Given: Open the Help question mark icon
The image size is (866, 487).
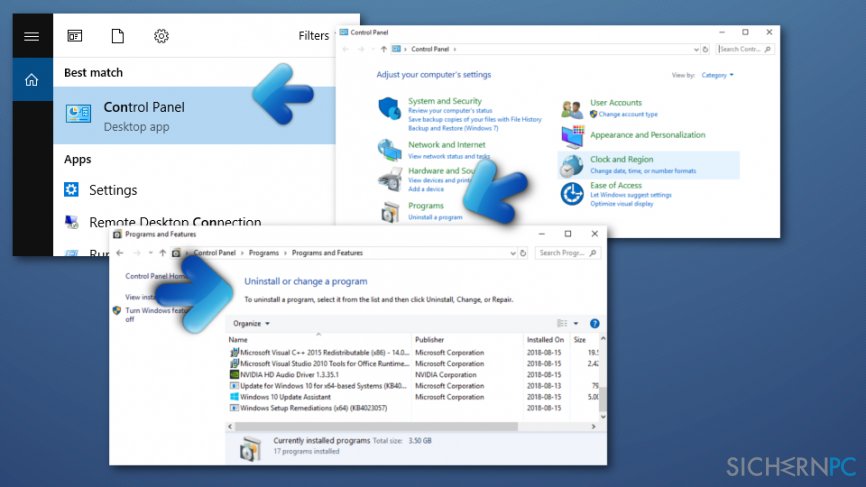Looking at the screenshot, I should [594, 324].
